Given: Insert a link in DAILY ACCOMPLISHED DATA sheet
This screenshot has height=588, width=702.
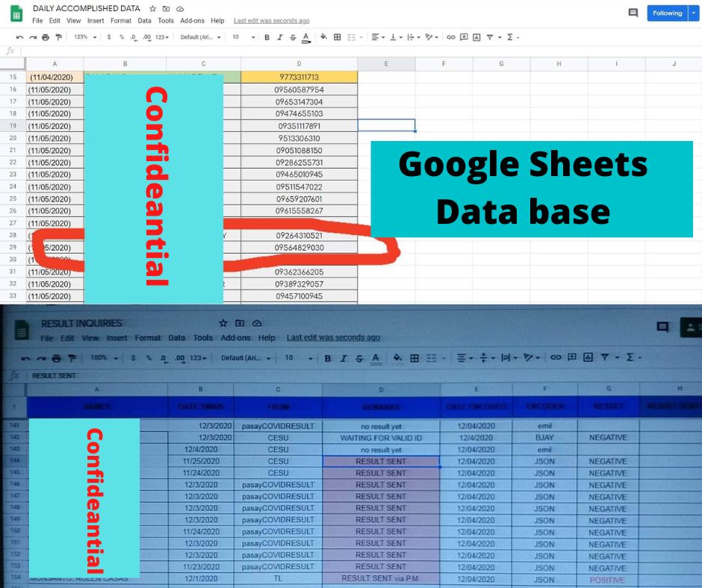Looking at the screenshot, I should tap(451, 37).
